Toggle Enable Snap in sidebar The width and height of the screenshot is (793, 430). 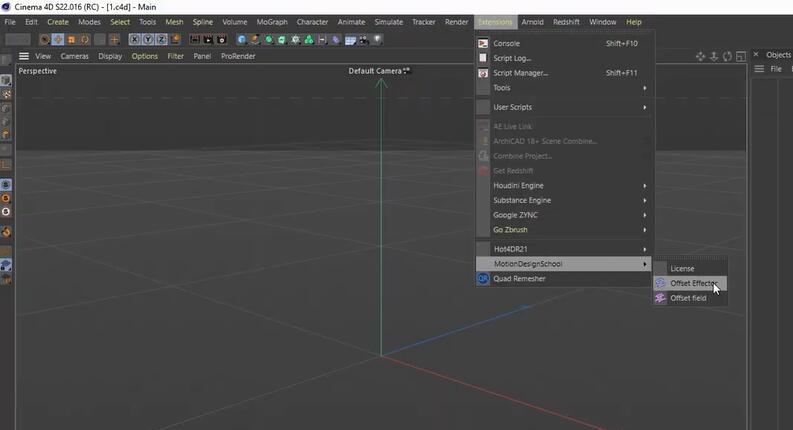click(x=6, y=232)
